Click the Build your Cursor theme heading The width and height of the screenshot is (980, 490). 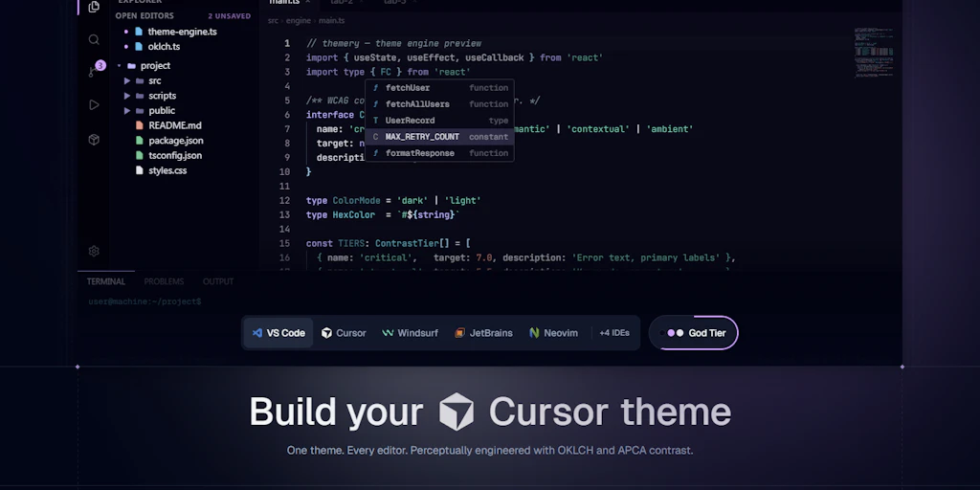(x=490, y=412)
